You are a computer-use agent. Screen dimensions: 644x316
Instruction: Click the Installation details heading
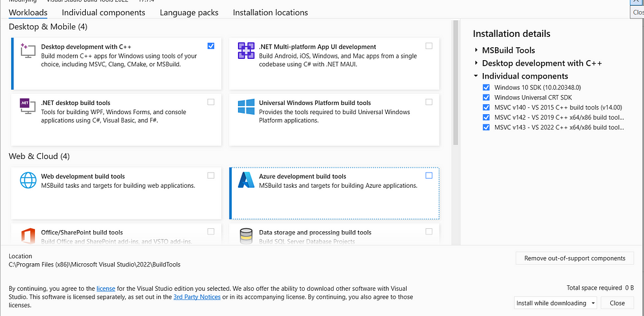point(512,34)
